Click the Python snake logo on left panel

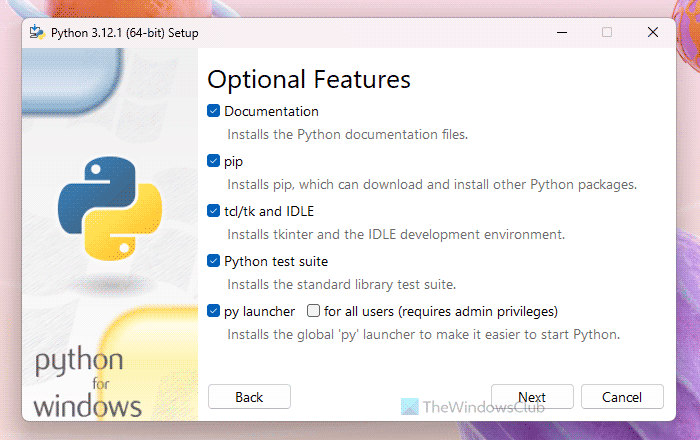tap(97, 207)
